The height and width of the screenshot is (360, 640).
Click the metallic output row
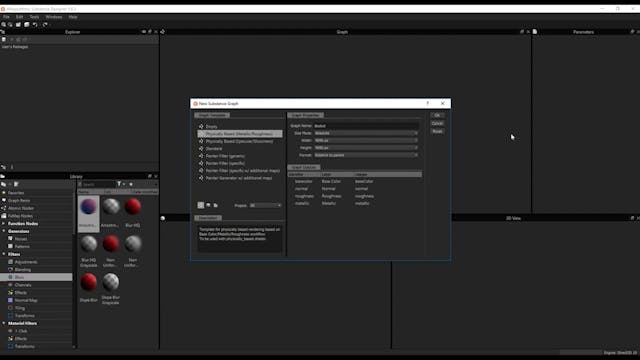[x=355, y=203]
